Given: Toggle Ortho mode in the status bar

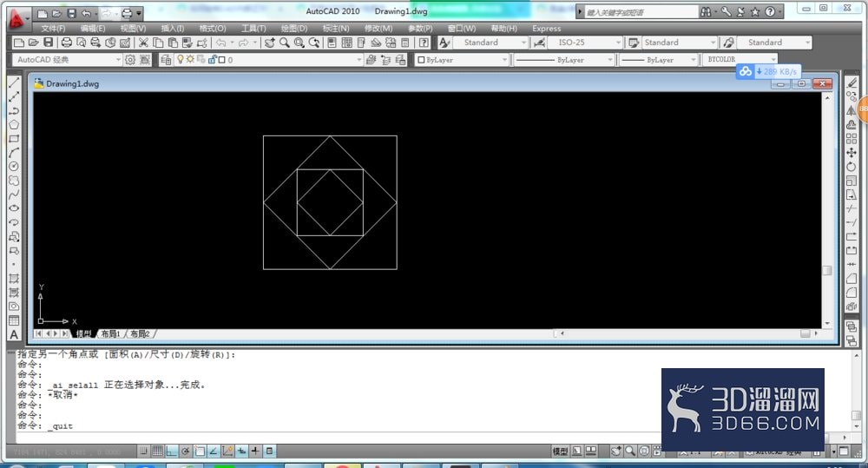Looking at the screenshot, I should coord(172,452).
